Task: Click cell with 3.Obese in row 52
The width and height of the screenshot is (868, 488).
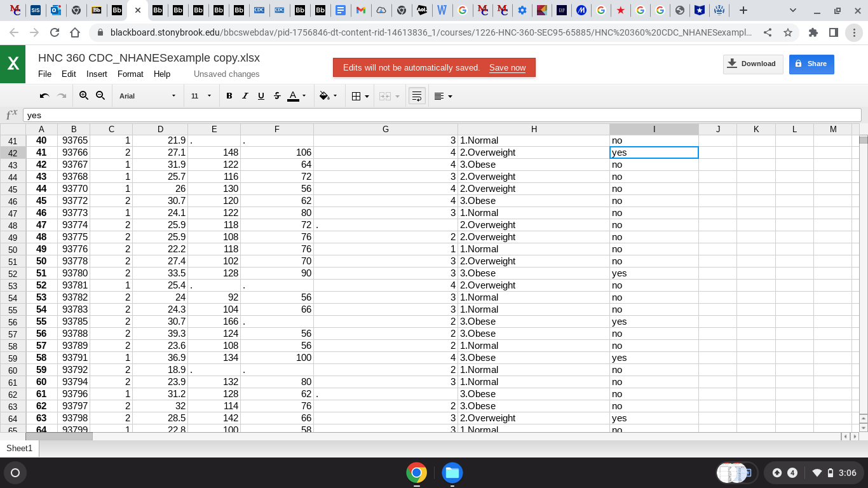Action: (534, 273)
